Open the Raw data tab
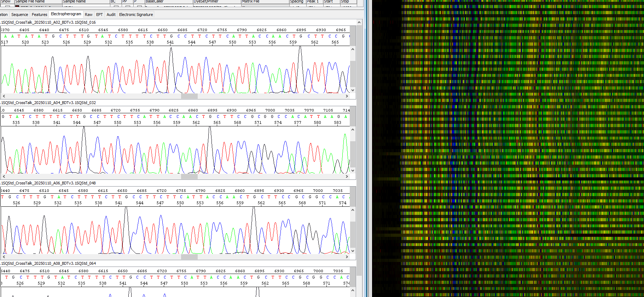 pos(89,15)
